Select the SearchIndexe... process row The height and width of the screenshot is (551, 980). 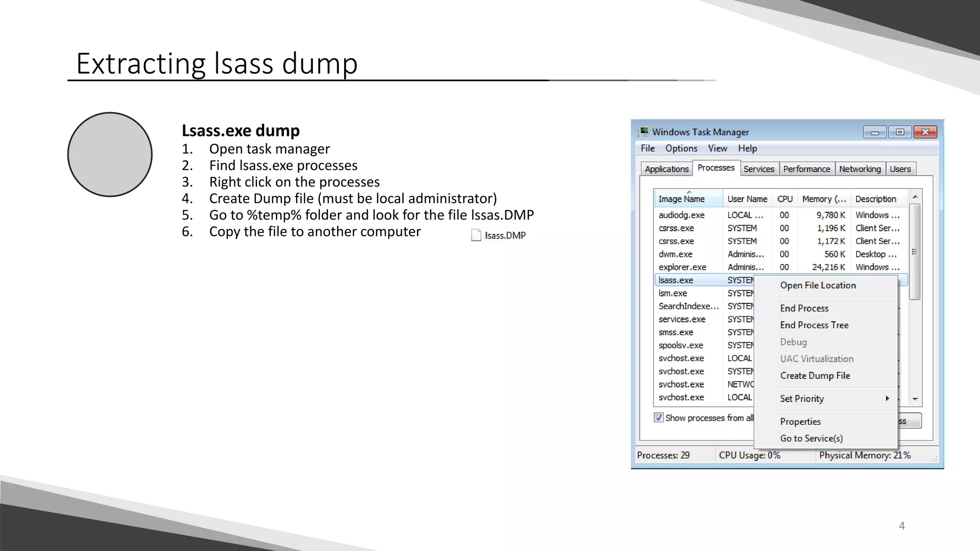[704, 306]
